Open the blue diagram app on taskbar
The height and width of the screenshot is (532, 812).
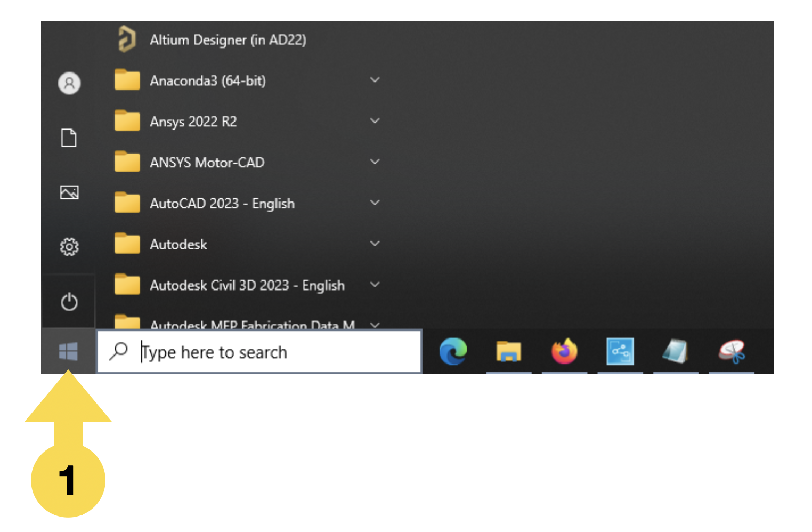pos(620,351)
